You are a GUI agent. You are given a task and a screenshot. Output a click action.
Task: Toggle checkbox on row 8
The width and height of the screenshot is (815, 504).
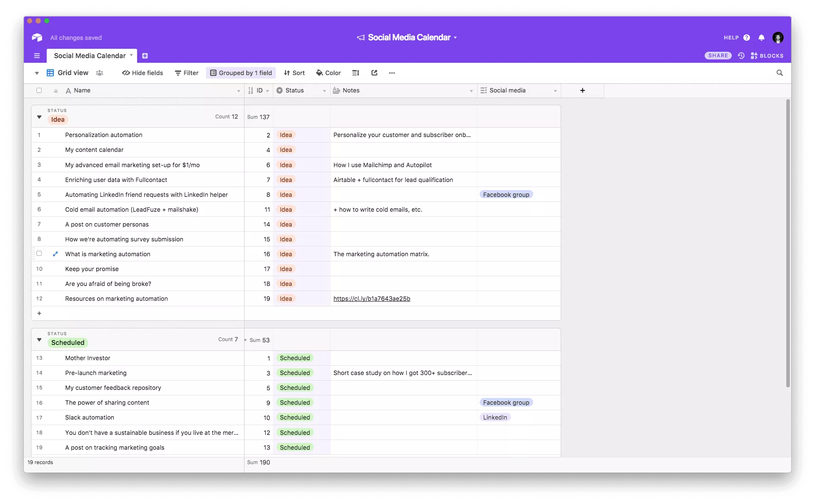[39, 239]
